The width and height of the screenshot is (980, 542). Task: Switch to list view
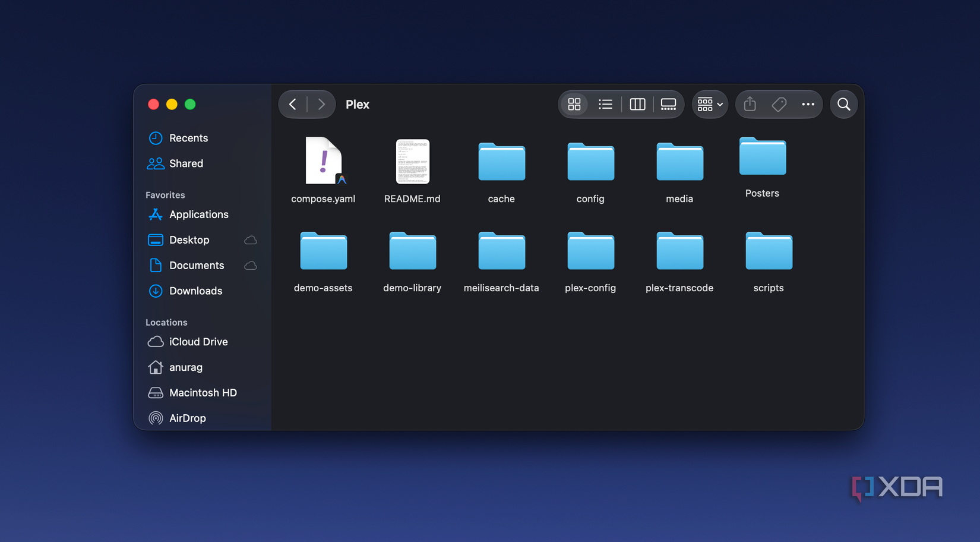605,105
